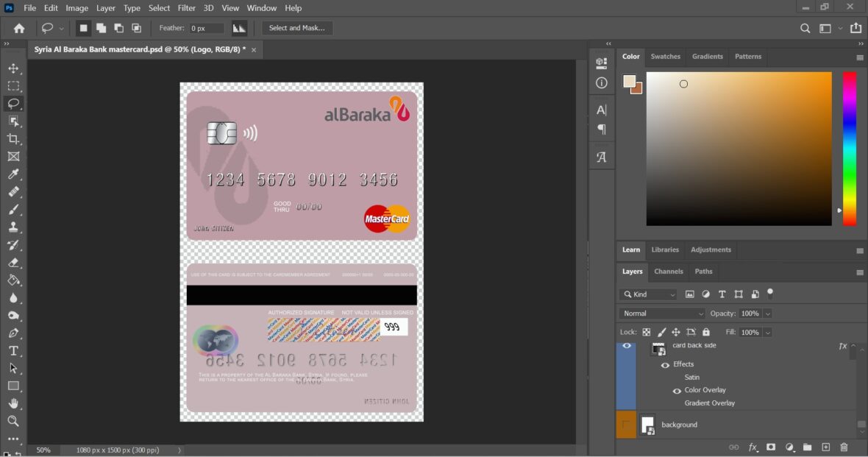Screen dimensions: 868x457
Task: Pick the Horizontal Type tool
Action: (14, 351)
